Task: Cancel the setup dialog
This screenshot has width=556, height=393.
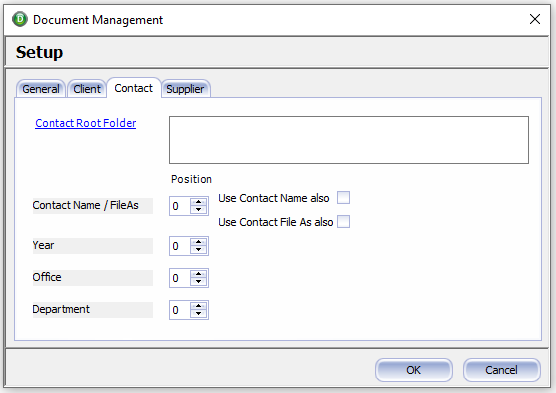Action: click(501, 370)
